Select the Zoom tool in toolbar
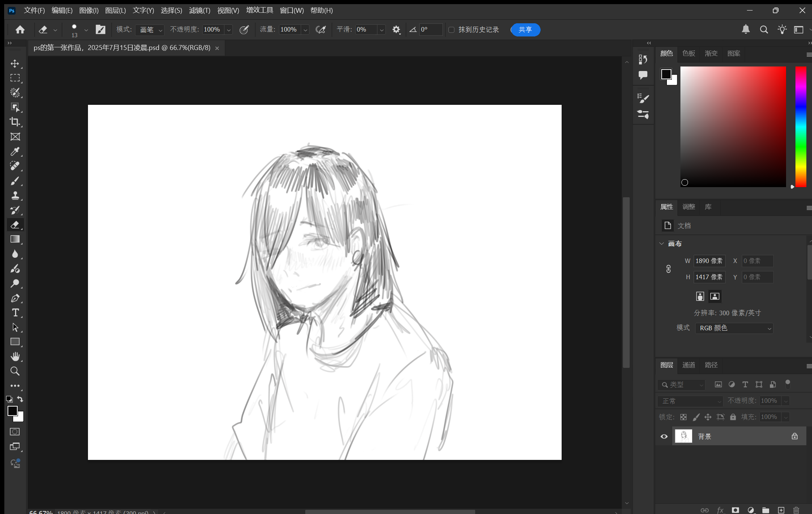The height and width of the screenshot is (514, 812). (x=15, y=371)
